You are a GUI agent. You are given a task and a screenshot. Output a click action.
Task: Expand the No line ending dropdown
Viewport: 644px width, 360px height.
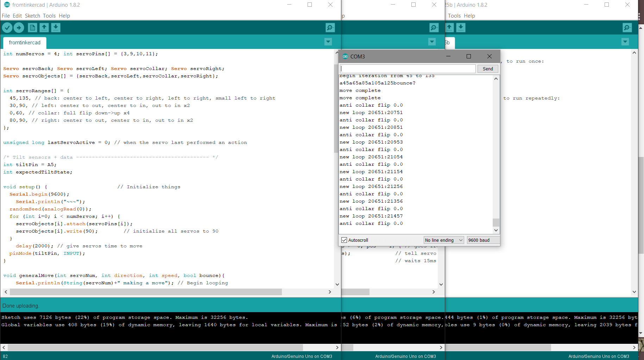[x=444, y=240]
